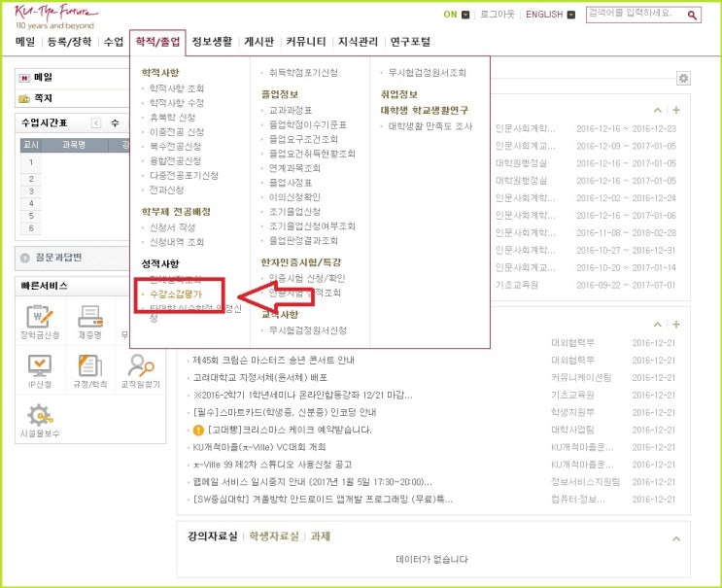The height and width of the screenshot is (588, 722).
Task: Open the 수업 top menu
Action: pos(114,42)
